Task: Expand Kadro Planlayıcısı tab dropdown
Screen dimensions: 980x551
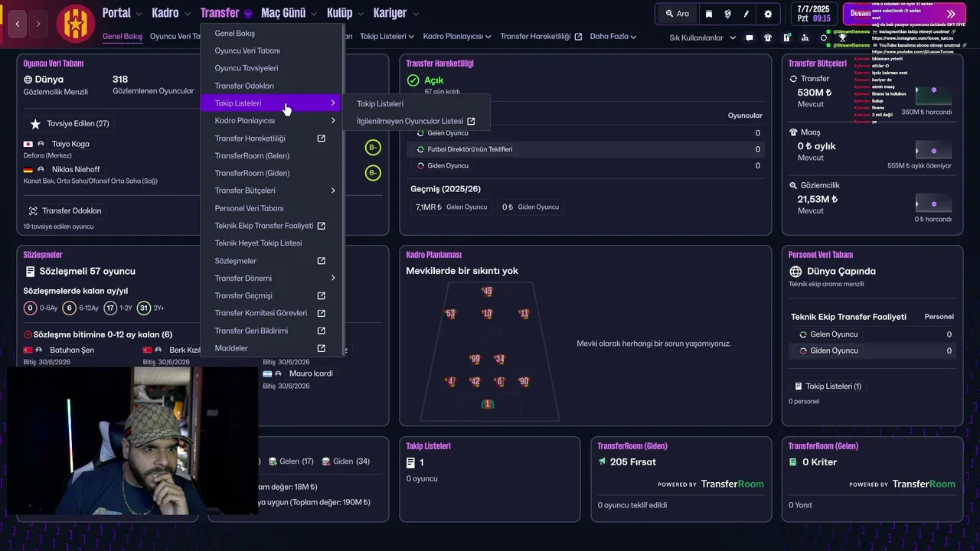Action: (x=457, y=37)
